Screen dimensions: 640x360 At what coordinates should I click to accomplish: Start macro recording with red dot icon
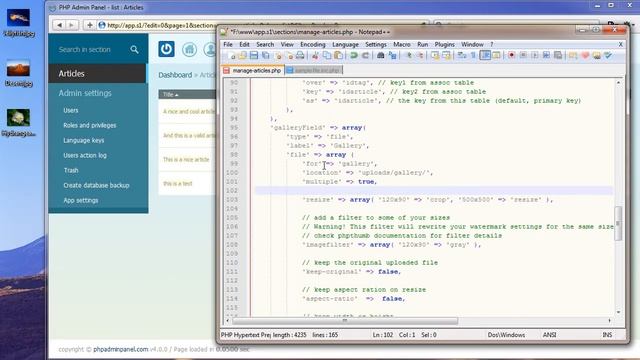point(511,56)
